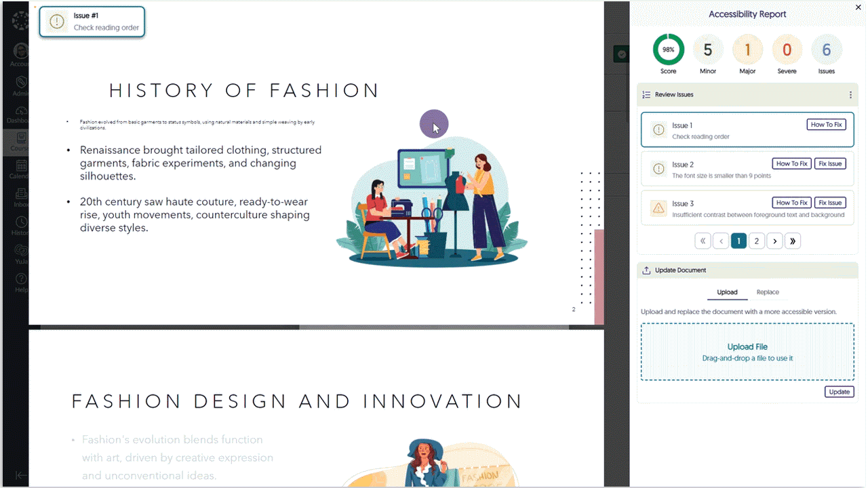Click the Issue 2 exclamation icon
868x488 pixels.
coord(658,169)
